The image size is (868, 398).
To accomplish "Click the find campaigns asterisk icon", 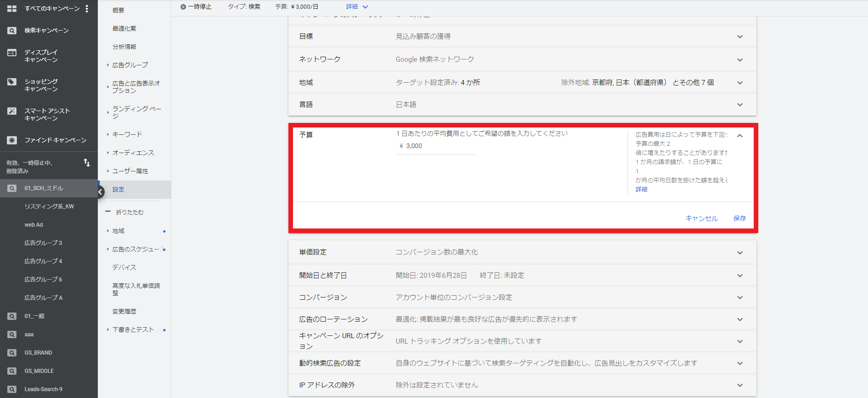I will 12,140.
